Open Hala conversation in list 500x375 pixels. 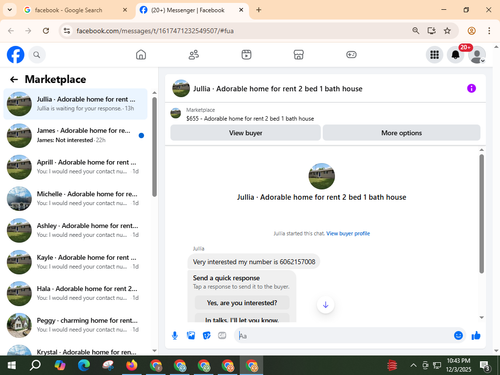coord(75,294)
